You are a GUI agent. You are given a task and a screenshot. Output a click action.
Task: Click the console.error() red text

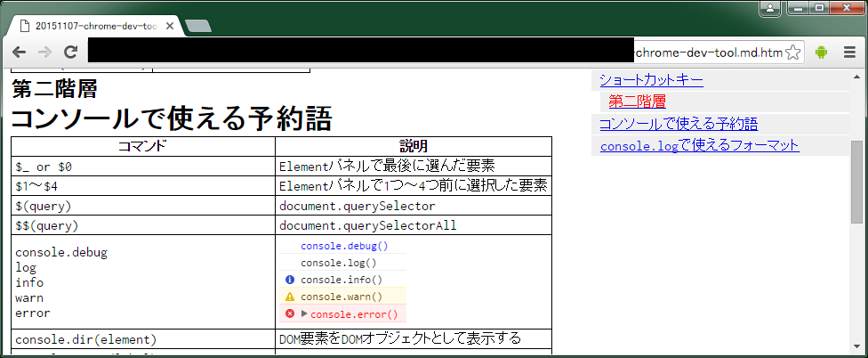[x=354, y=314]
